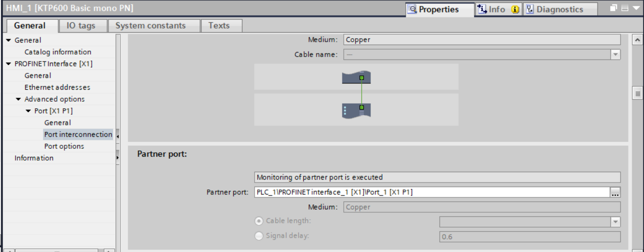Click the Partner port path input field
The height and width of the screenshot is (252, 644).
click(431, 192)
